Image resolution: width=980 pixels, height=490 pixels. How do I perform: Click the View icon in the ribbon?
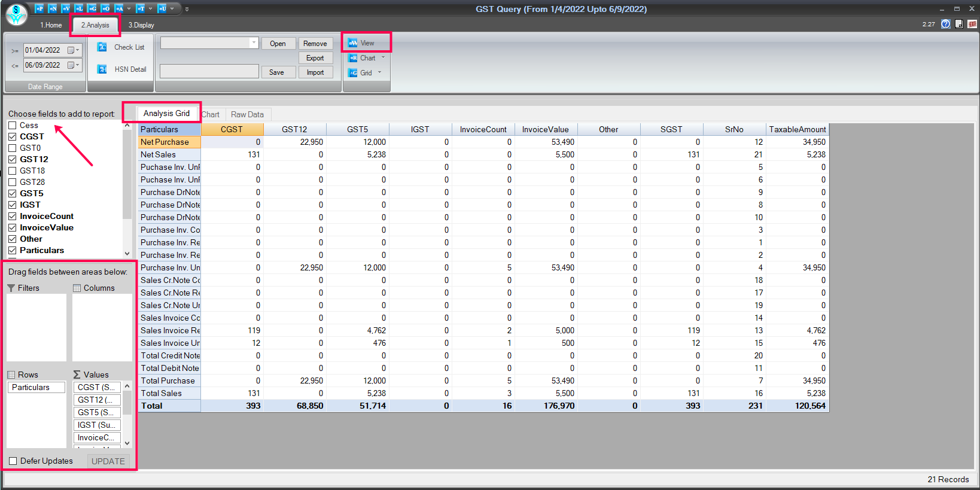pyautogui.click(x=353, y=43)
